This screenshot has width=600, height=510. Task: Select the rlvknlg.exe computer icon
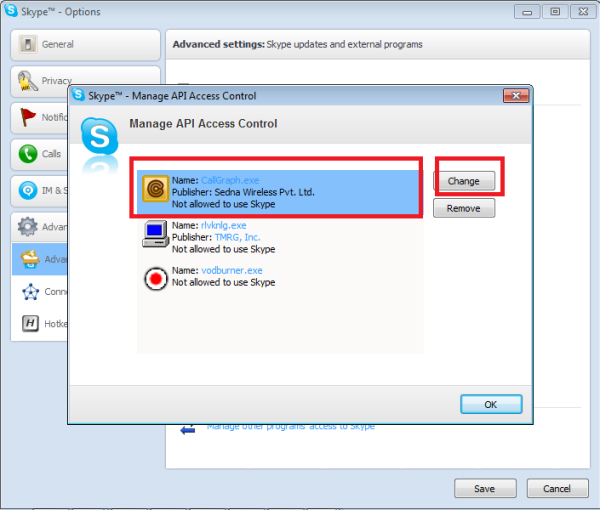(155, 234)
